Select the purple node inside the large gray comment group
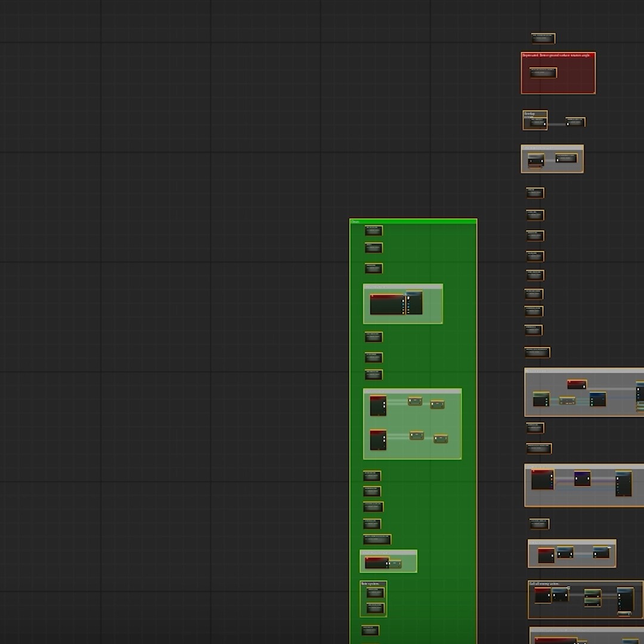Image resolution: width=644 pixels, height=644 pixels. pos(581,478)
